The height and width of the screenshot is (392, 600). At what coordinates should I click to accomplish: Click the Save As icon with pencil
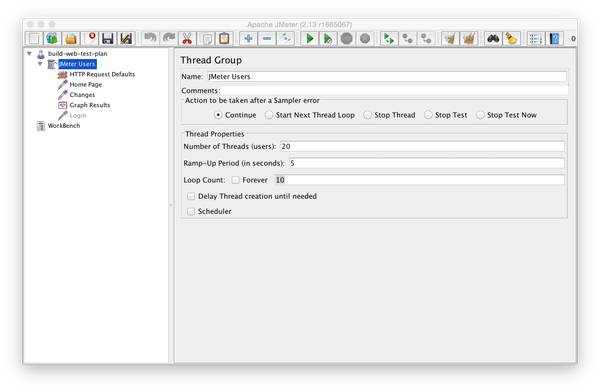point(126,39)
